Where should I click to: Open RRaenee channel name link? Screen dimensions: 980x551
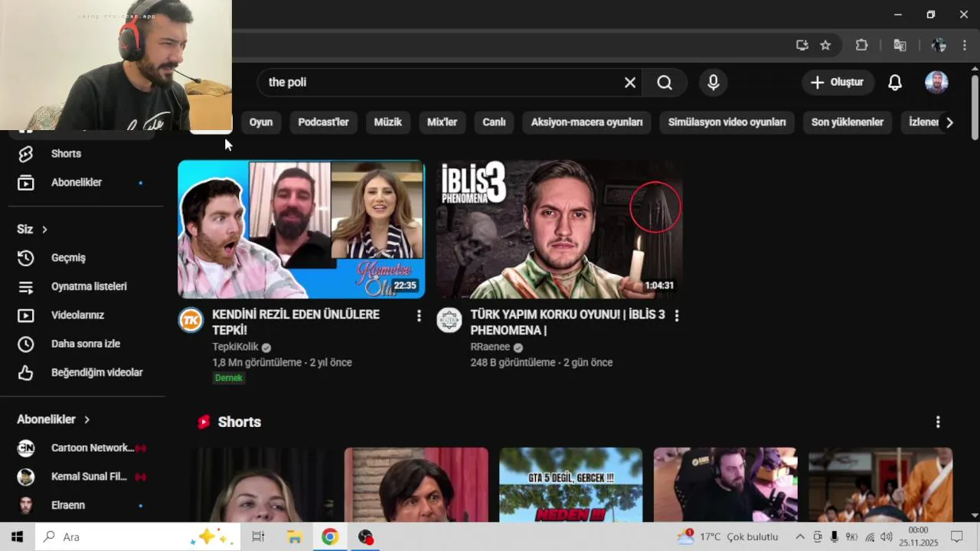pos(490,347)
